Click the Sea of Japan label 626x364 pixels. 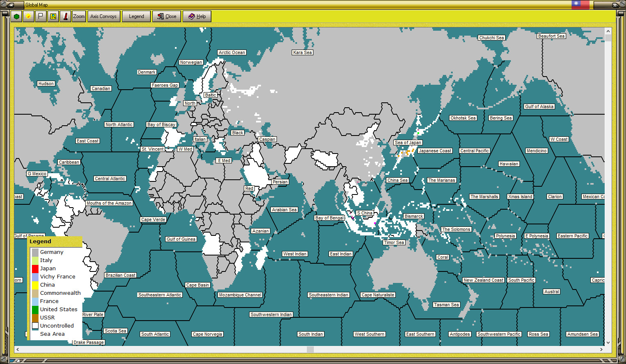(x=408, y=142)
